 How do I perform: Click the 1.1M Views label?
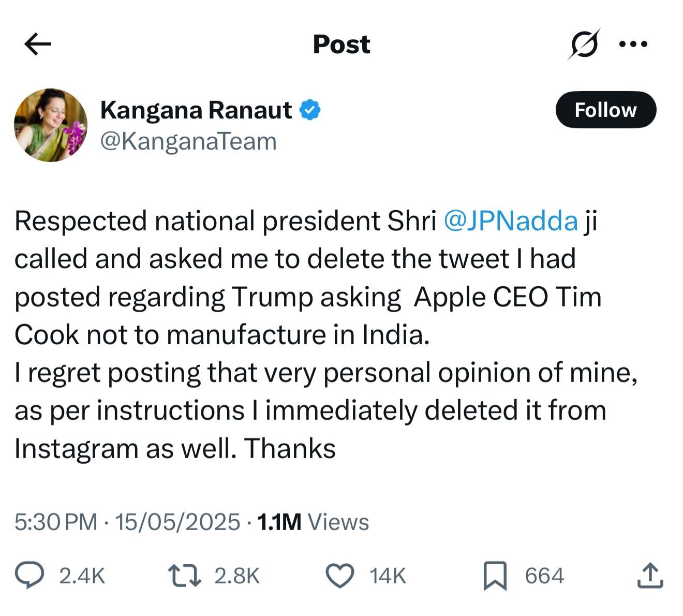coord(313,522)
